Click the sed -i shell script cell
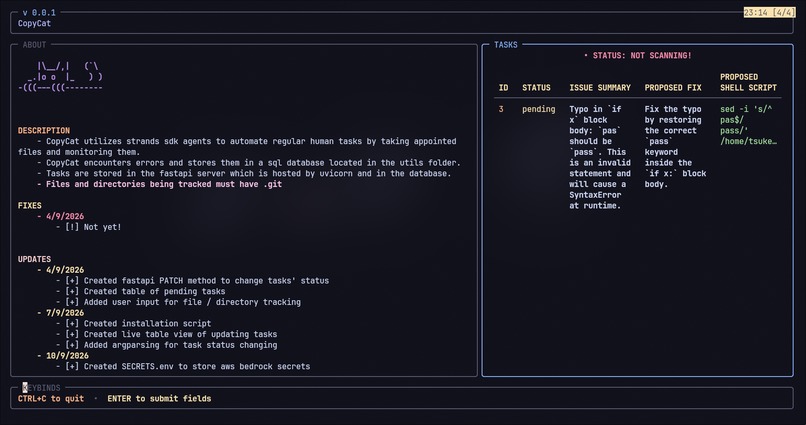This screenshot has width=806, height=425. click(x=748, y=125)
